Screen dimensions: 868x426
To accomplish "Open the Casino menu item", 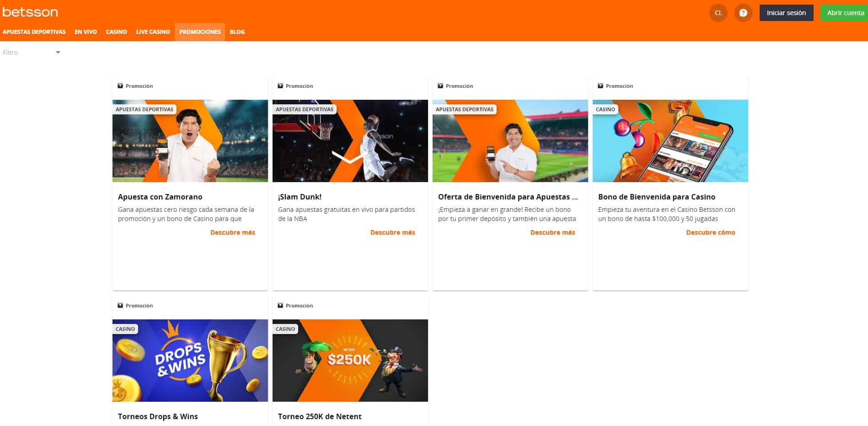I will click(117, 32).
